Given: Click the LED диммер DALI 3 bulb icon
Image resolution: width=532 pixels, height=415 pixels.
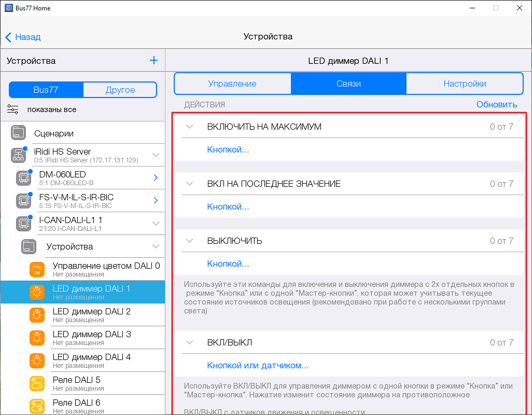Looking at the screenshot, I should click(37, 338).
